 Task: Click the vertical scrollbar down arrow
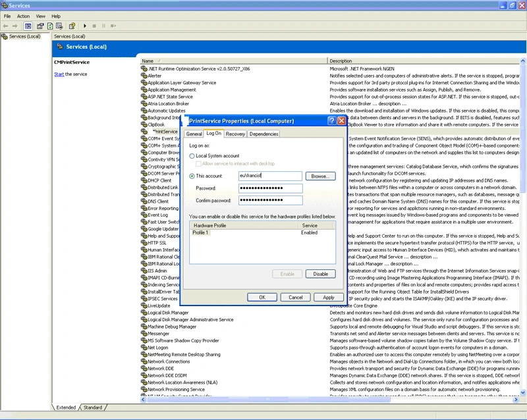click(523, 392)
